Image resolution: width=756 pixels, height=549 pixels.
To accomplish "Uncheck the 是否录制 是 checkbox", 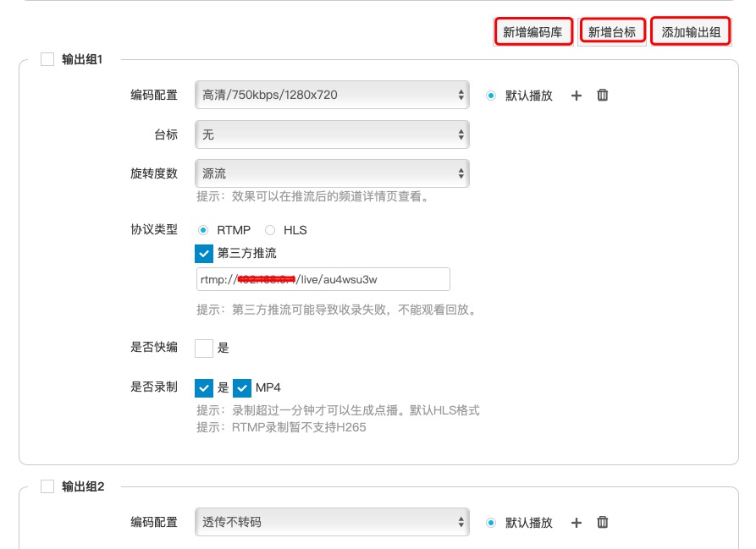I will 204,387.
